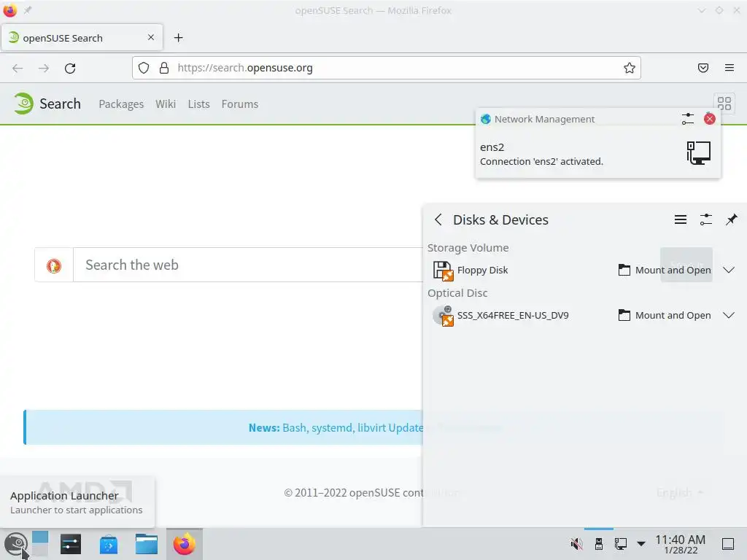Screen dimensions: 747x560
Task: Click the ens2 wired connection icon in notification
Action: click(x=698, y=153)
